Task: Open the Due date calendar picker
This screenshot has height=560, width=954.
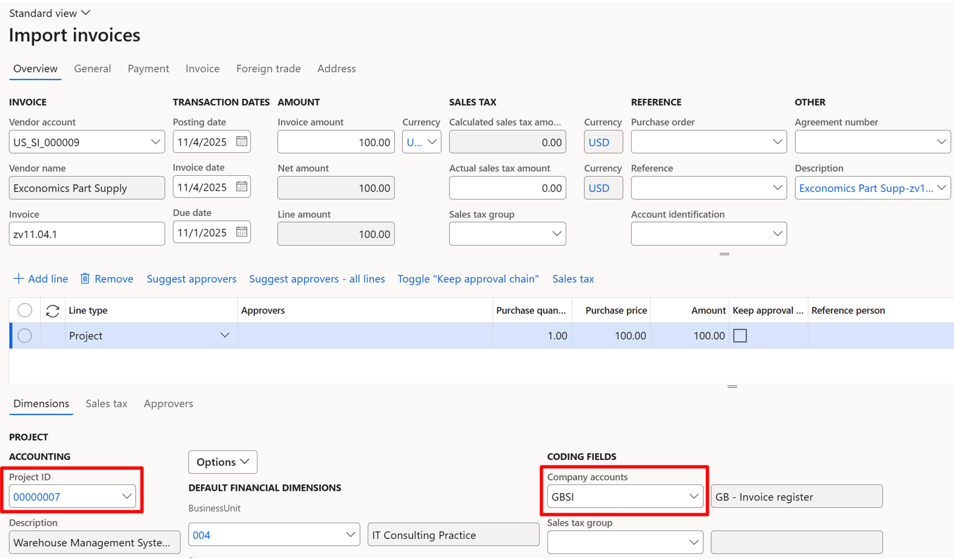Action: click(241, 232)
